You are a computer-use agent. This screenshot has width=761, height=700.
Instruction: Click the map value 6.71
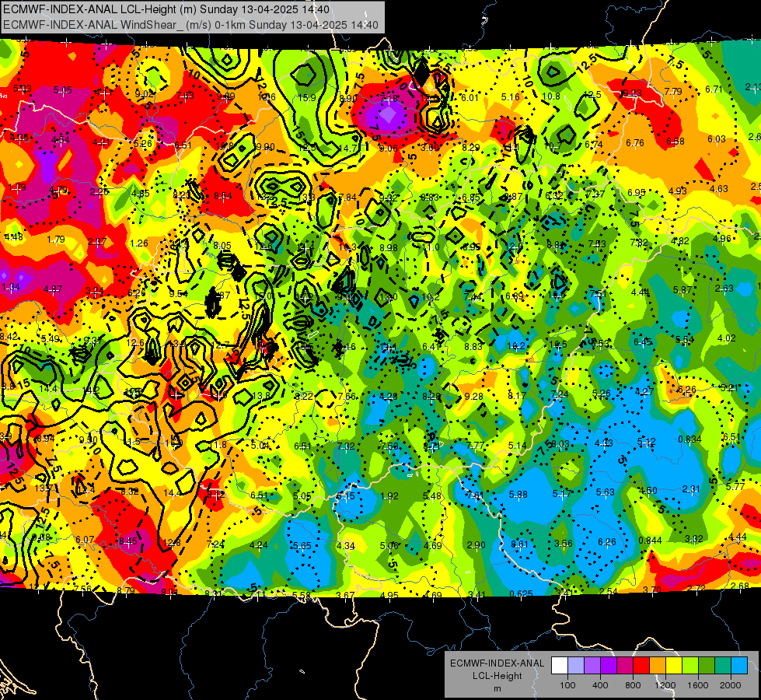714,89
